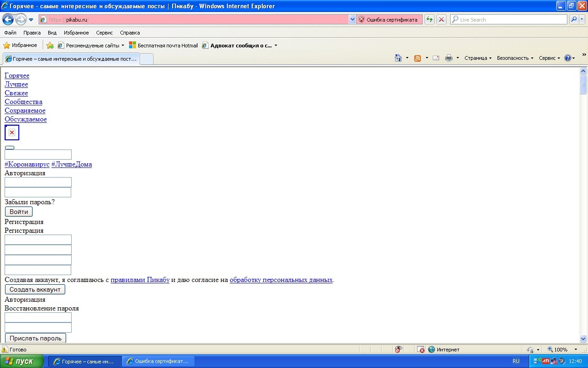The width and height of the screenshot is (588, 368).
Task: Select the Горячее page tab
Action: pyautogui.click(x=71, y=59)
